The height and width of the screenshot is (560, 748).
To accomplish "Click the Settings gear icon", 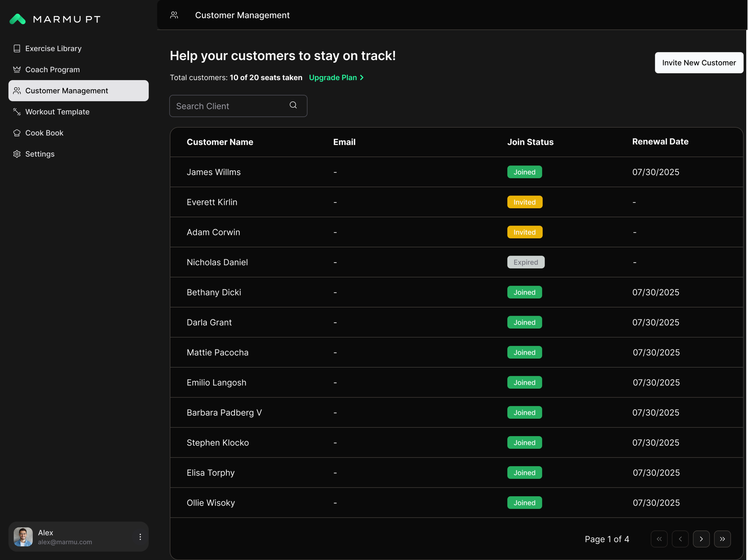I will coord(16,154).
